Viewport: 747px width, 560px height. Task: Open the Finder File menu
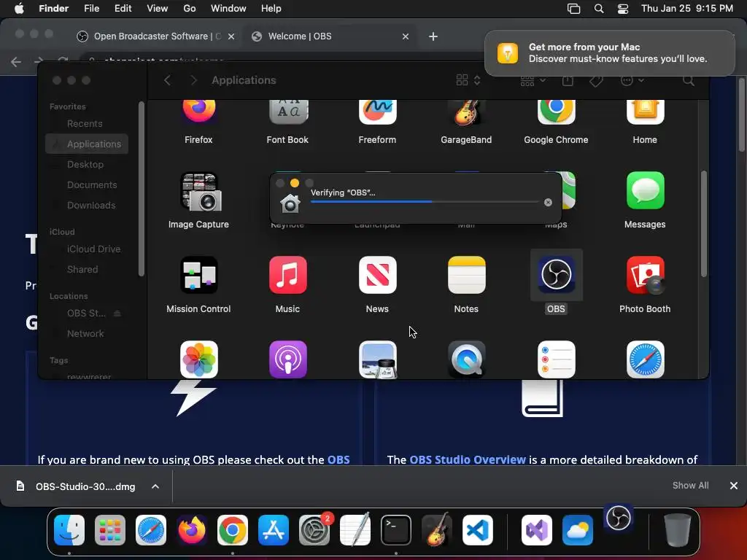pos(91,9)
